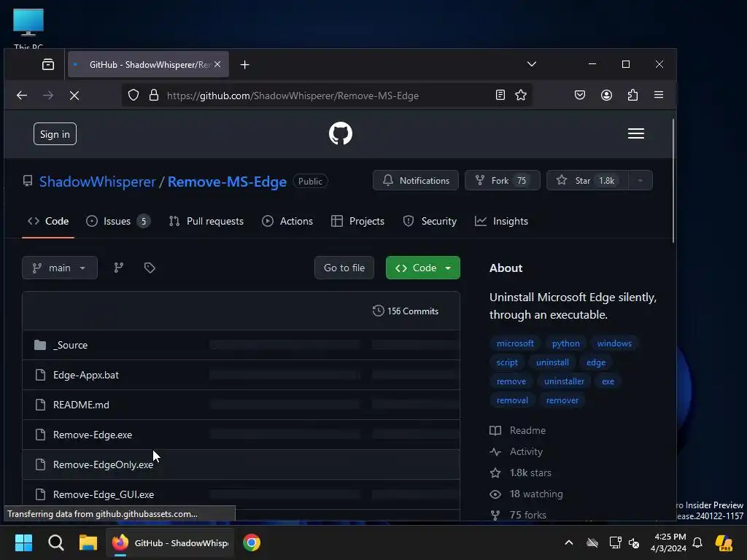747x560 pixels.
Task: Switch to the Pull requests tab
Action: coord(206,222)
